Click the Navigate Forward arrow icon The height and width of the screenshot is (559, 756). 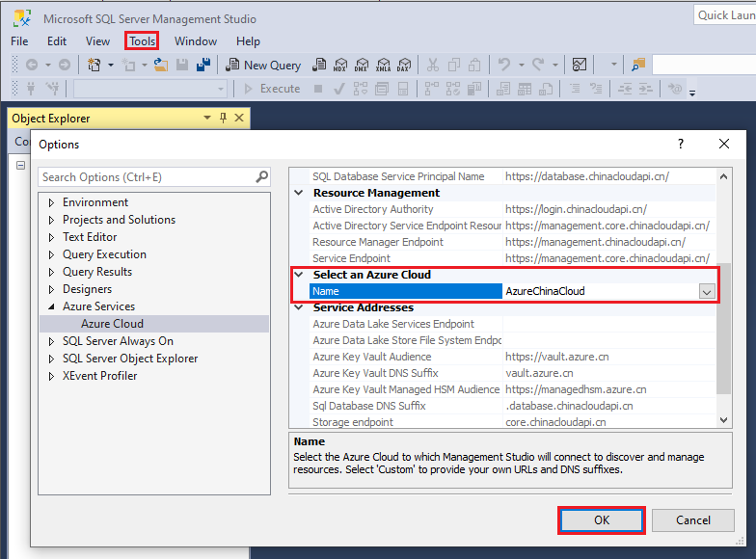64,65
